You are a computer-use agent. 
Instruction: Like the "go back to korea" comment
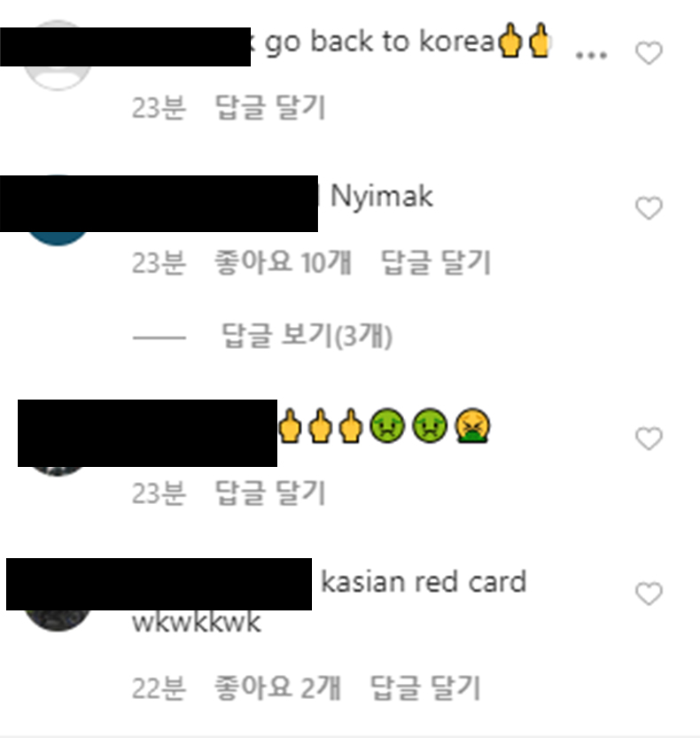pos(649,53)
